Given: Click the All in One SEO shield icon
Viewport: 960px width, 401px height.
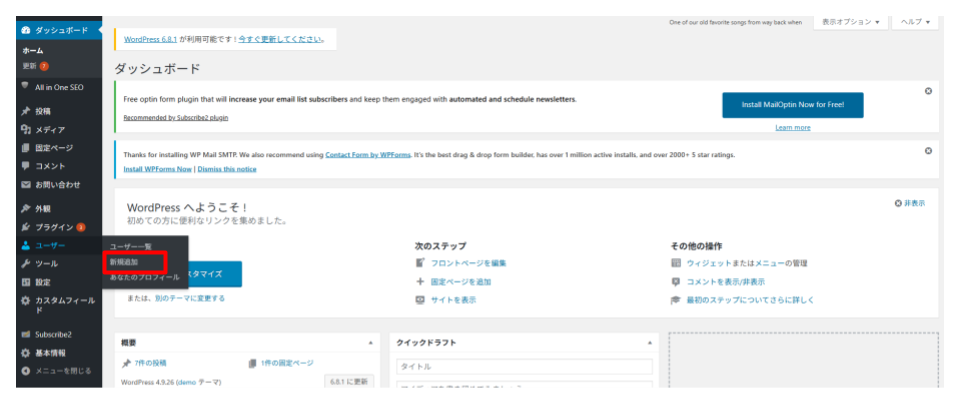Looking at the screenshot, I should pyautogui.click(x=25, y=86).
